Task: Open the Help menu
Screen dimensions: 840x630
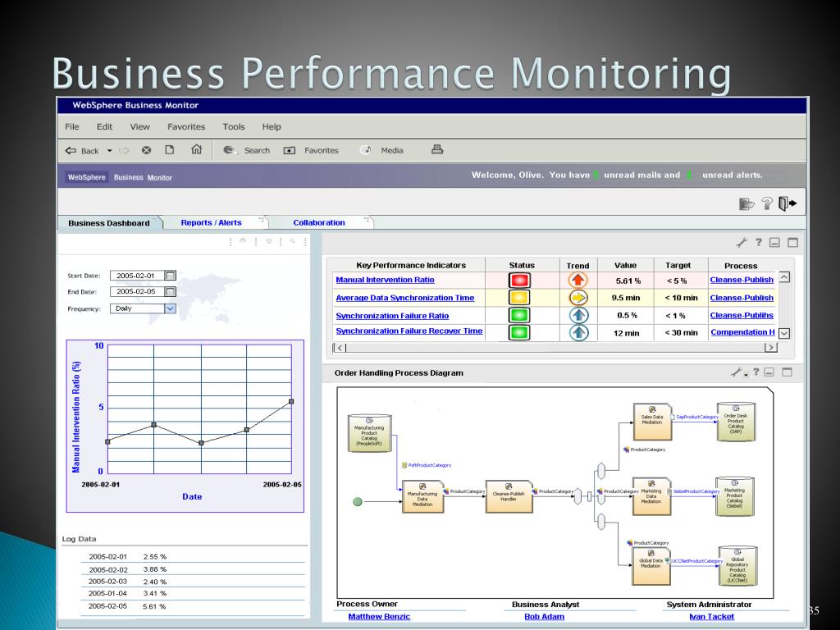Action: click(272, 127)
